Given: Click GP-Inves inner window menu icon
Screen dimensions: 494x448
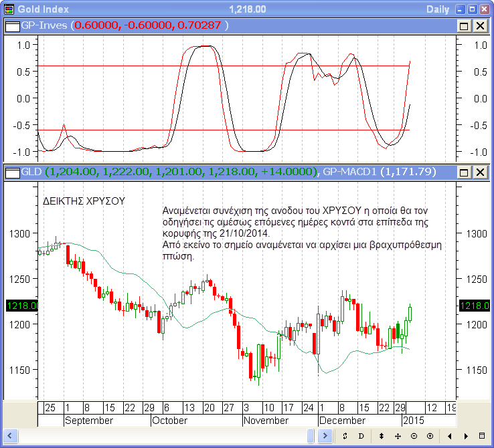Looking at the screenshot, I should pyautogui.click(x=13, y=26).
